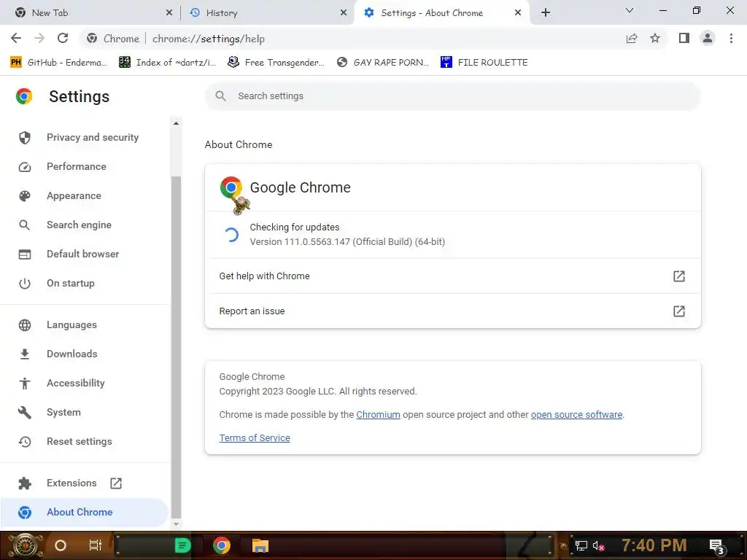Click the forward navigation arrow
This screenshot has width=747, height=560.
click(x=39, y=39)
